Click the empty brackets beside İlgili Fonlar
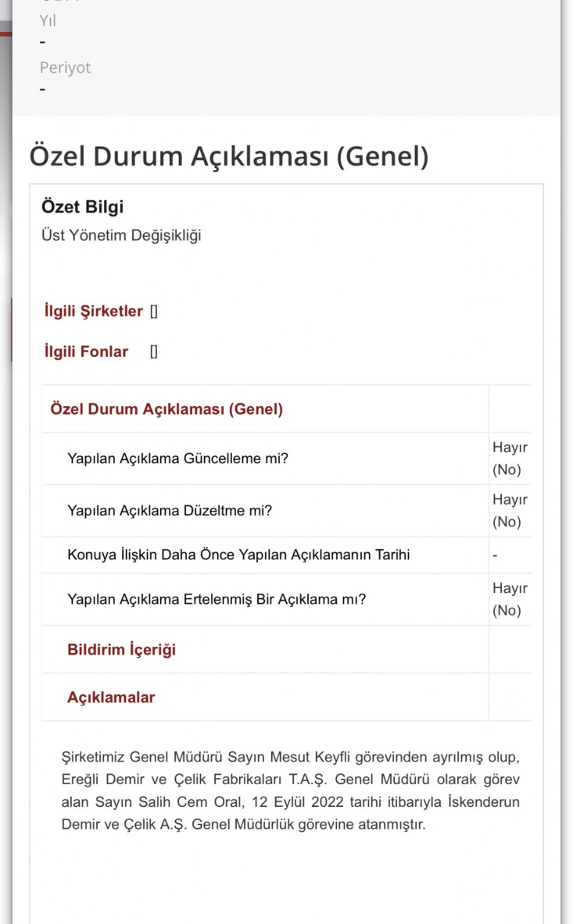This screenshot has height=924, width=573. [154, 351]
